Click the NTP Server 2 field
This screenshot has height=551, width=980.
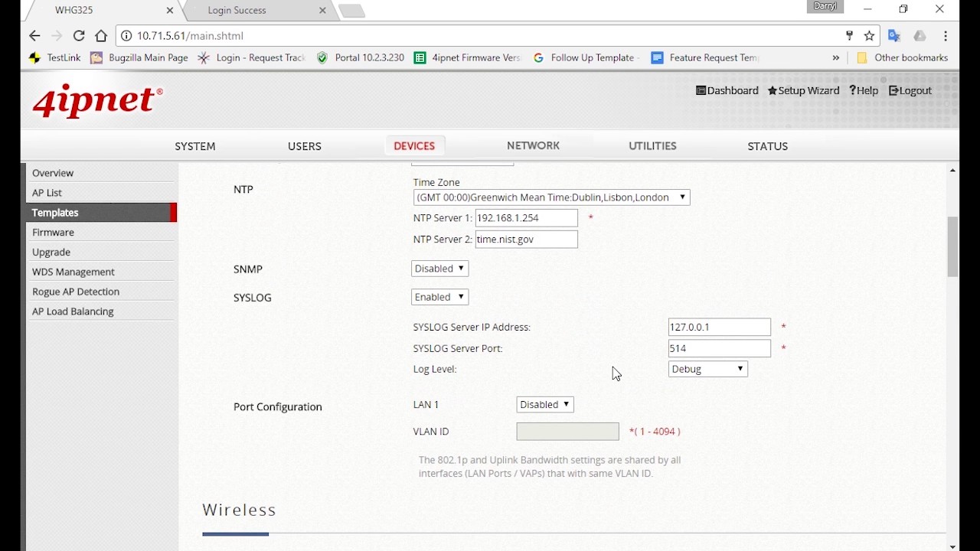tap(526, 240)
